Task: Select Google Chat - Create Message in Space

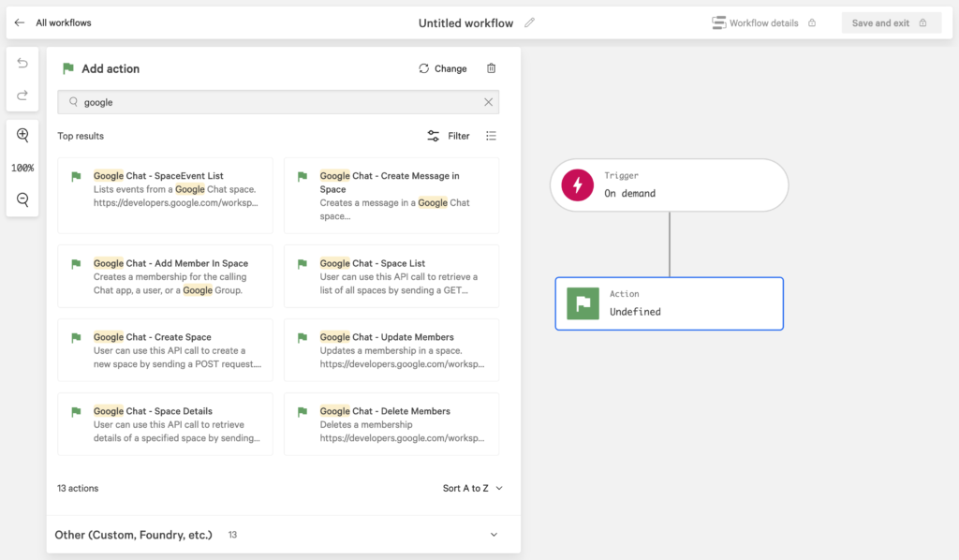Action: 391,195
